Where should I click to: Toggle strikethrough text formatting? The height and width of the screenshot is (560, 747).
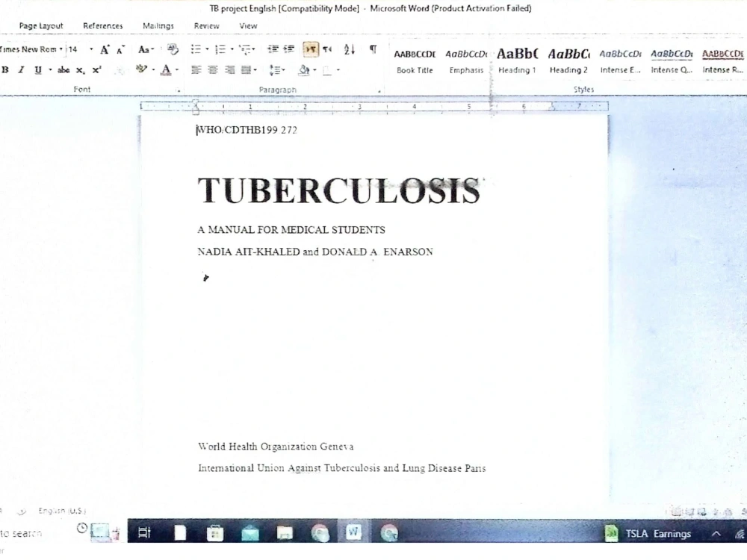(x=63, y=70)
